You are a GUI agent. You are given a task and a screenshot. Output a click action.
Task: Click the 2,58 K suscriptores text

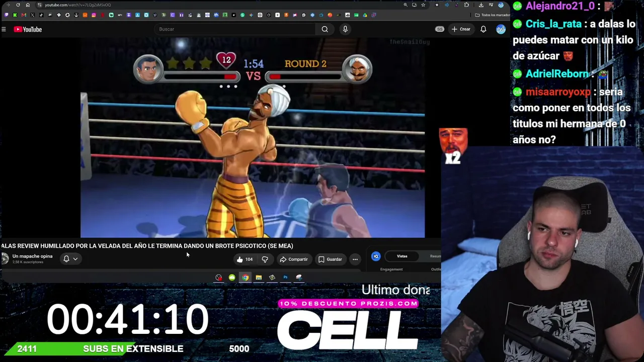pos(28,262)
